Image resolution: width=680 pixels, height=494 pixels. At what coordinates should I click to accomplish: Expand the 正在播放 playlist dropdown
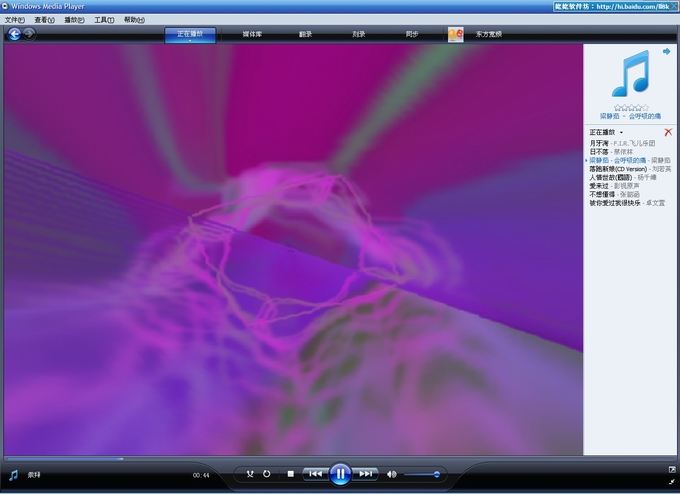[x=621, y=132]
